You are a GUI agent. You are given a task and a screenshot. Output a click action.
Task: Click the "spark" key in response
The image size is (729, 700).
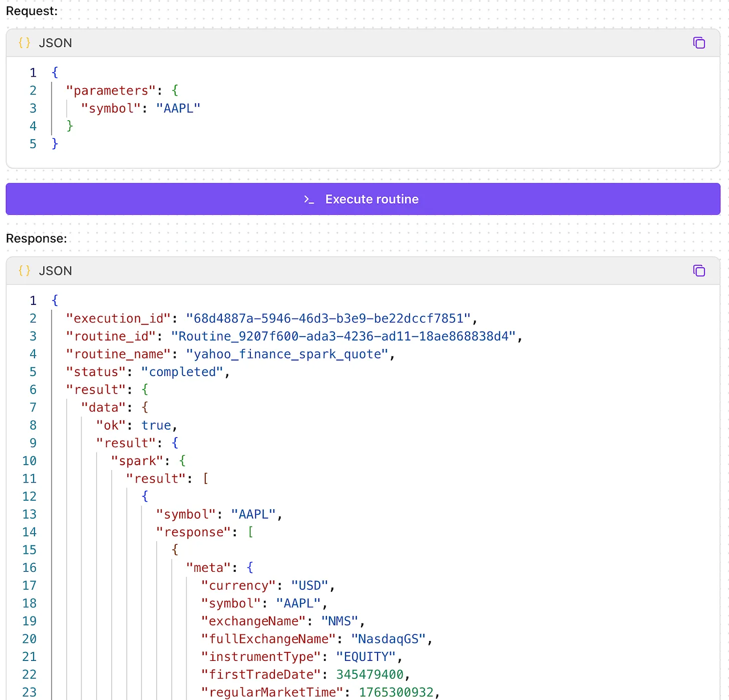(137, 461)
